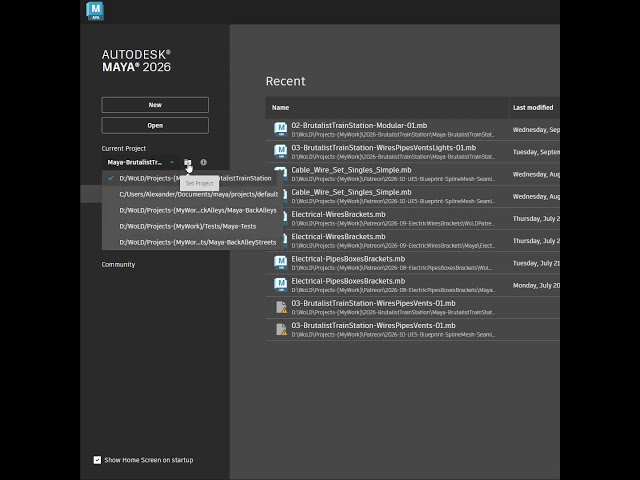Open Electrical-PipesBoxesBrackets.mb modified Tuesday, July 21
Viewport: 640px width, 480px height.
point(412,263)
